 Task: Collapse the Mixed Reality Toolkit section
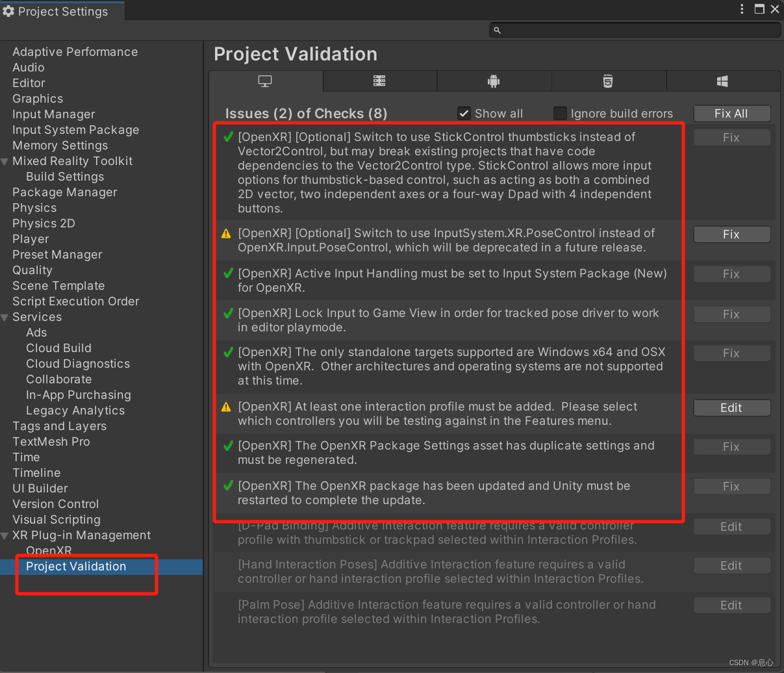[6, 160]
